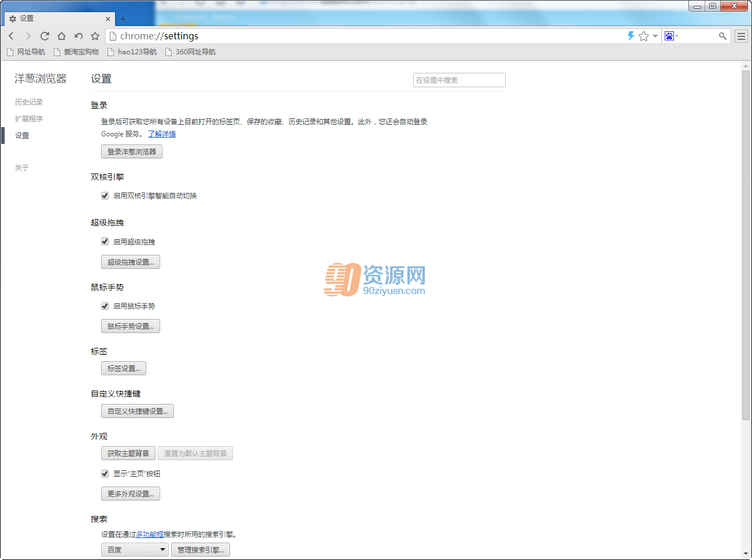
Task: Minimize the browser window
Action: click(697, 6)
